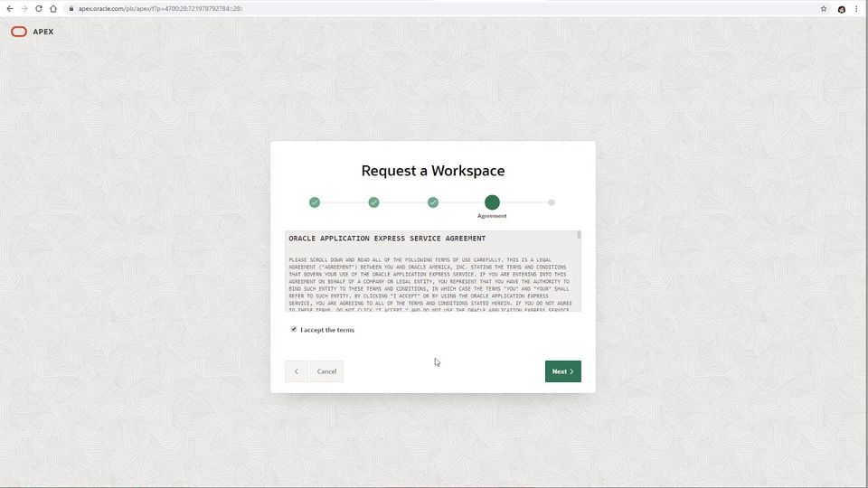
Task: Click the Oracle Application Express Service Agreement heading
Action: [387, 239]
